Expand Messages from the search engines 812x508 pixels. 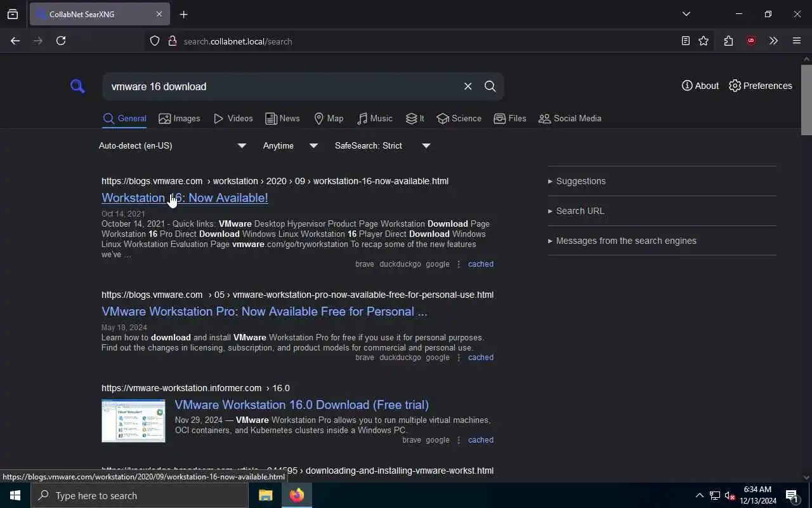click(662, 241)
